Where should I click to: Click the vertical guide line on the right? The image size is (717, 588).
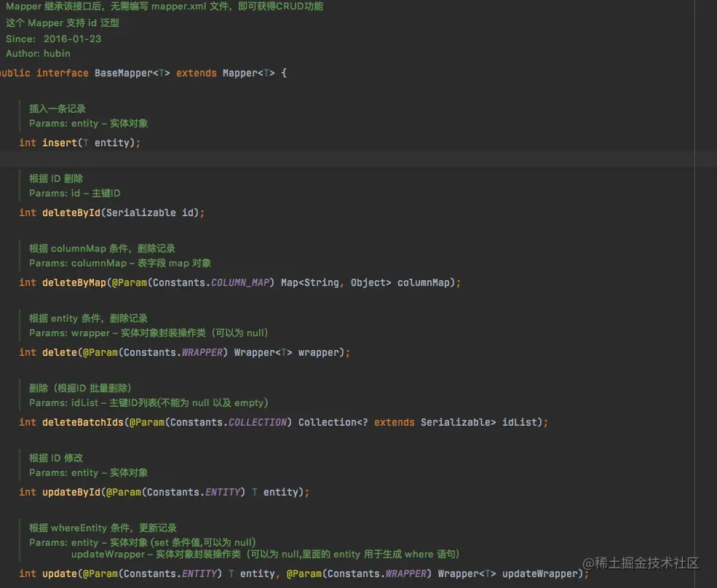coord(697,291)
